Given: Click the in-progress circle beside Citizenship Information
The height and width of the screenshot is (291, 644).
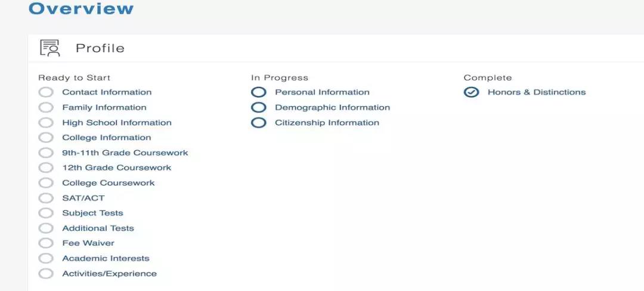Looking at the screenshot, I should [x=258, y=123].
